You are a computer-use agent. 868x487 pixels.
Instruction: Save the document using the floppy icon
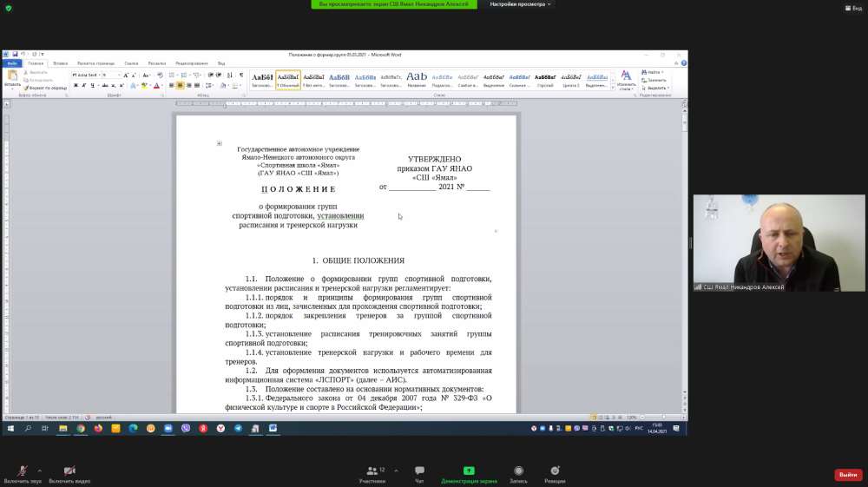pos(15,54)
